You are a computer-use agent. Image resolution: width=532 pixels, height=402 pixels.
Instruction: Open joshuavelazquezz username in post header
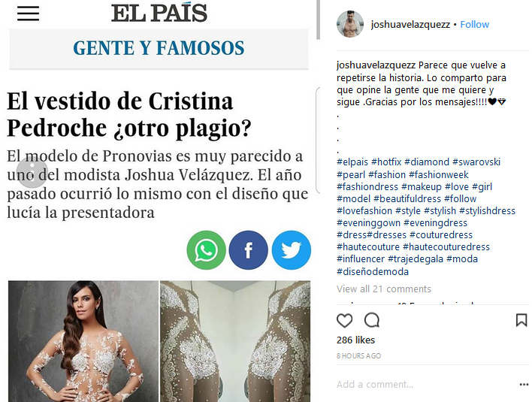[x=410, y=25]
